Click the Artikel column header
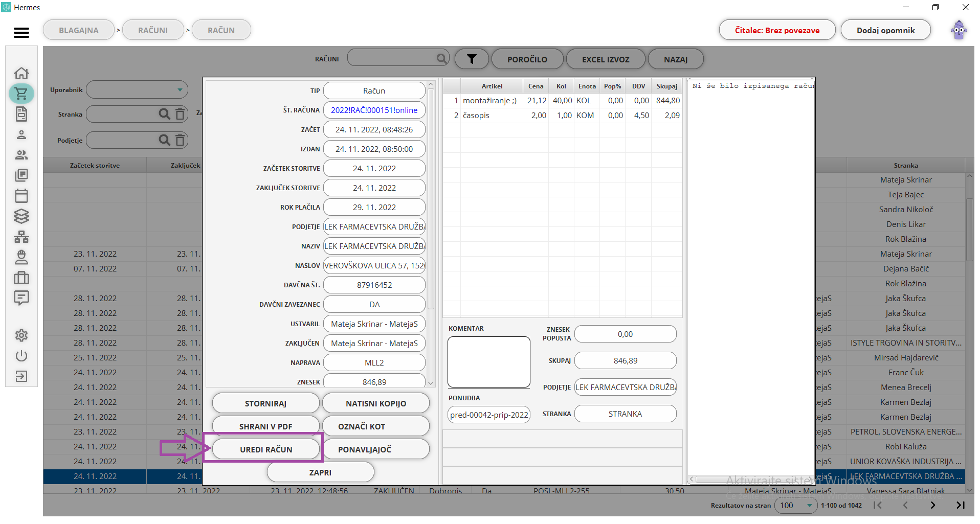This screenshot has width=980, height=524. 492,86
